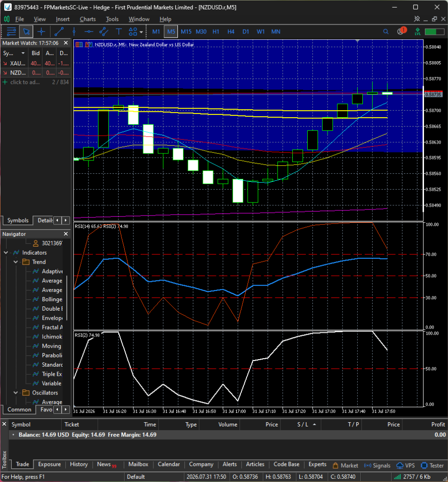Open the objects dropdown arrow
The image size is (448, 482).
click(141, 32)
